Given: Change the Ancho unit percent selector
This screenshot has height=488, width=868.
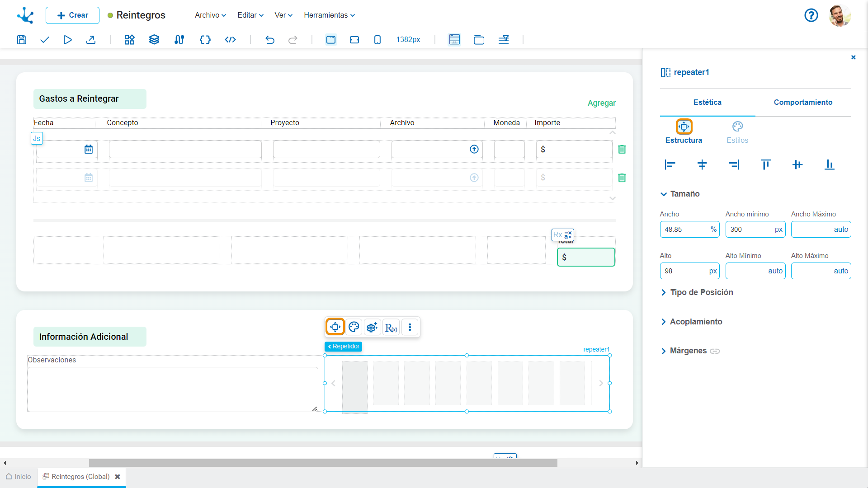Looking at the screenshot, I should coord(713,230).
